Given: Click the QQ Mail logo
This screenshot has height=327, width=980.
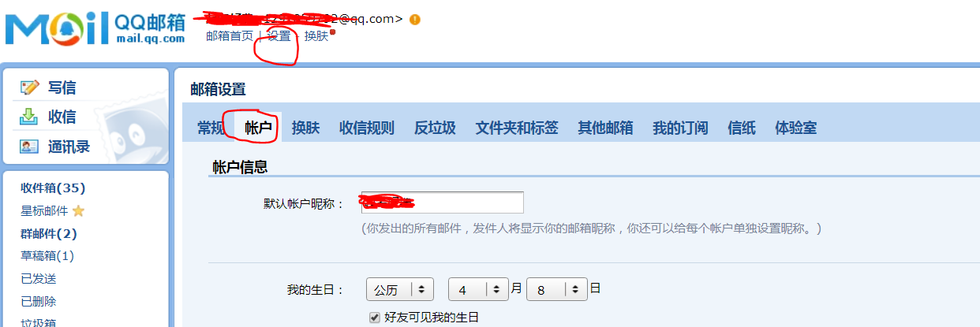Looking at the screenshot, I should click(x=95, y=28).
